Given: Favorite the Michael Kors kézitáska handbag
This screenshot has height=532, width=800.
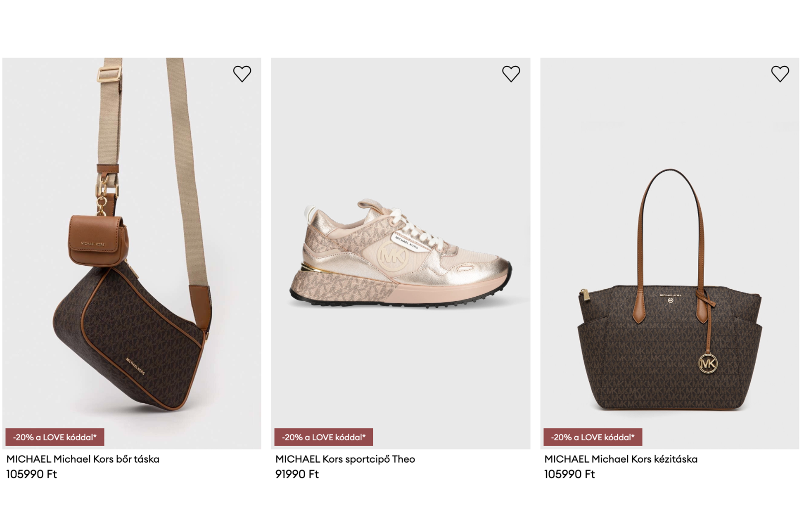Looking at the screenshot, I should 780,74.
